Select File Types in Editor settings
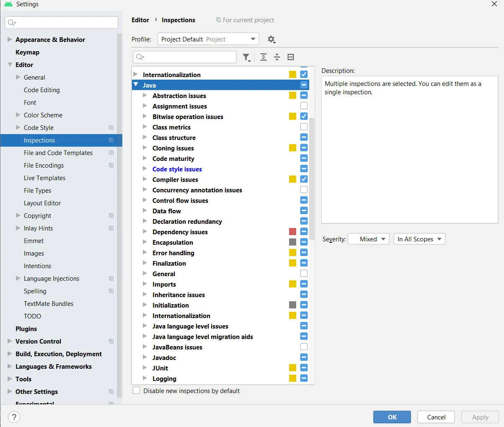504x427 pixels. point(37,191)
